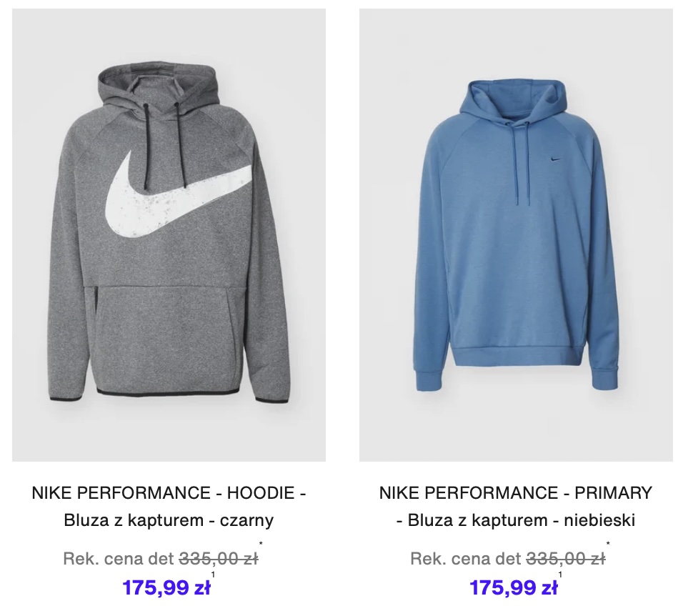This screenshot has height=616, width=683.
Task: Open the blue Nike hoodie product image
Action: (x=516, y=235)
